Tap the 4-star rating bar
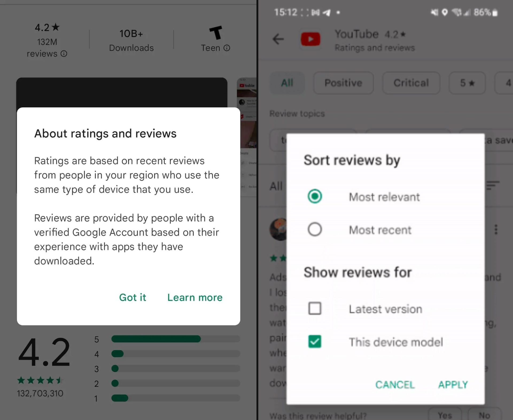513x420 pixels. tap(176, 354)
